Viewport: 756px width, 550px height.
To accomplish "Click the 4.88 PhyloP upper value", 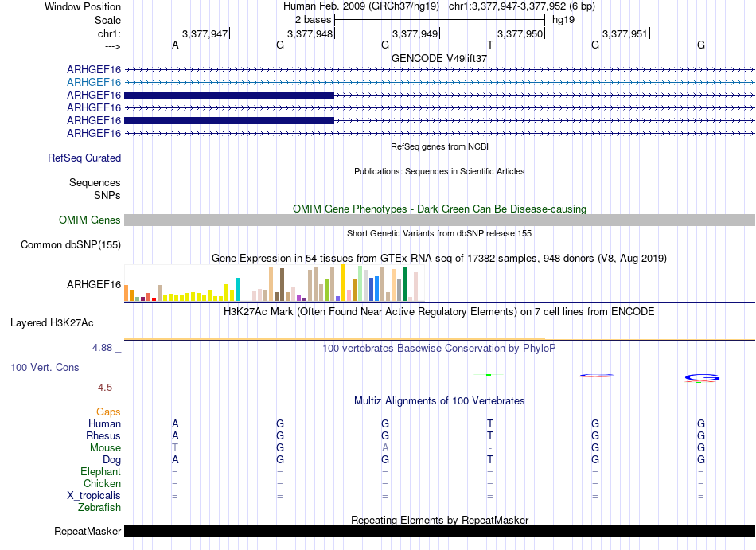I will coord(102,348).
